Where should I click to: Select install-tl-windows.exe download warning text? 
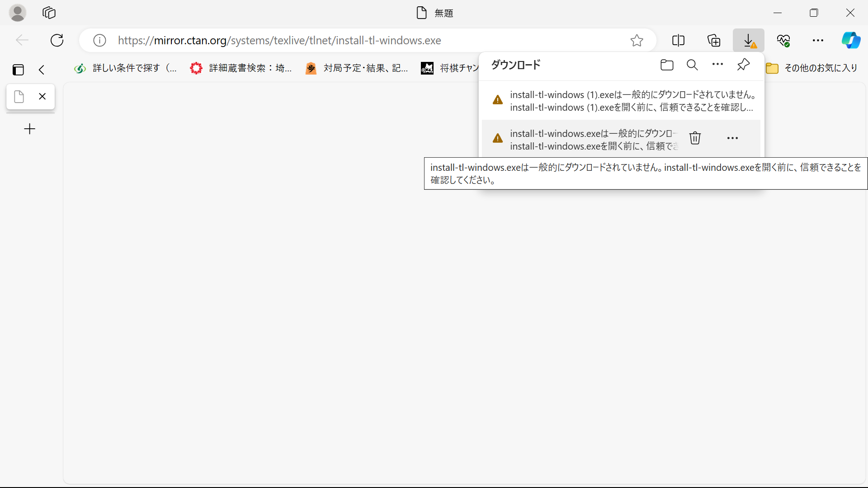[594, 140]
